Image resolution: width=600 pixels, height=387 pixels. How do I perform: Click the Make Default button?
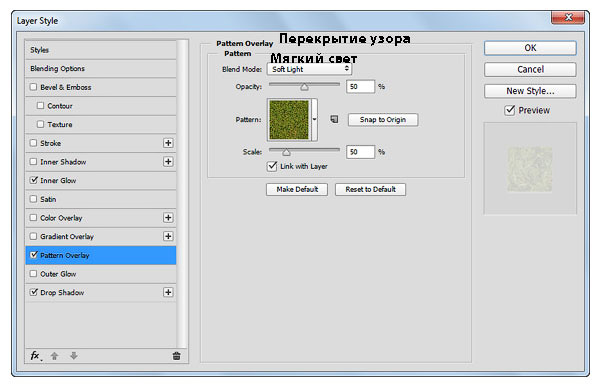coord(297,189)
